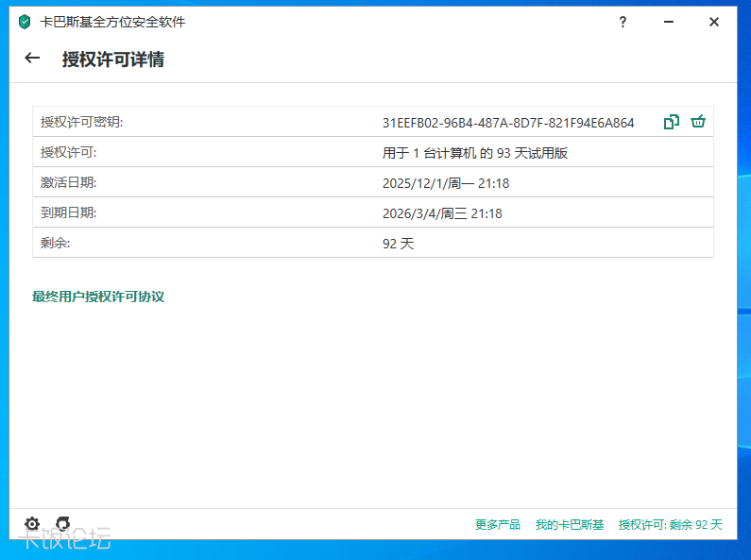Close the Kaspersky window

point(714,23)
